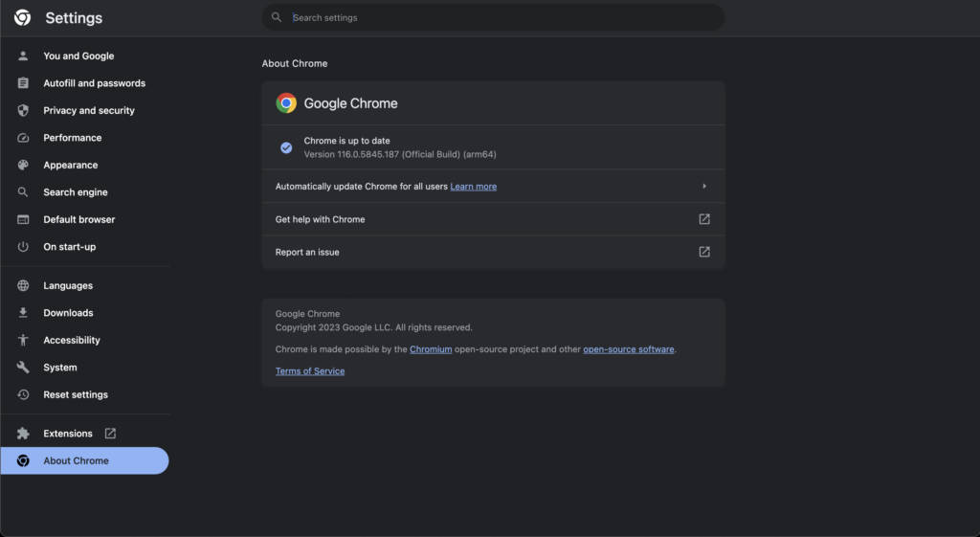The width and height of the screenshot is (980, 537).
Task: Click the browser window icon for Default browser
Action: pos(23,219)
